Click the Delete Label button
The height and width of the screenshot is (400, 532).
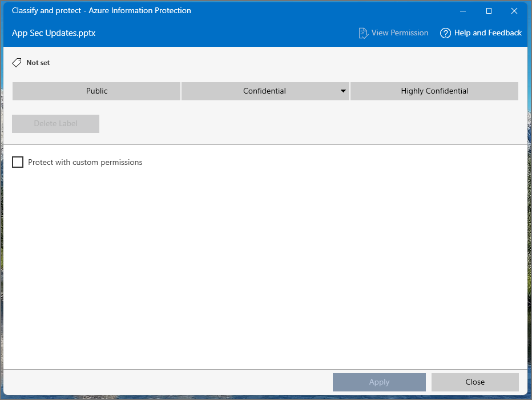55,123
